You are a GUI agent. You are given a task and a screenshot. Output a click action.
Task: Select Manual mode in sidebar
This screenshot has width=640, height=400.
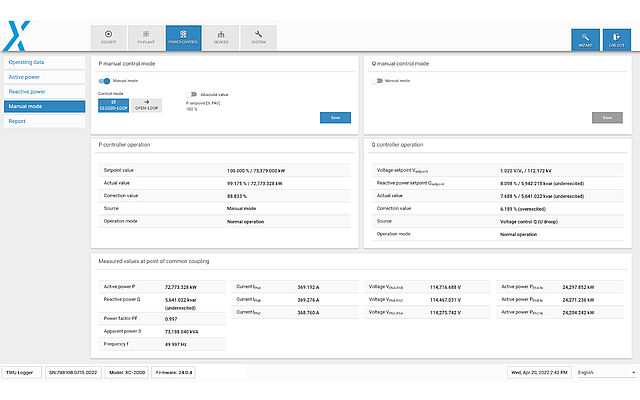pyautogui.click(x=44, y=106)
